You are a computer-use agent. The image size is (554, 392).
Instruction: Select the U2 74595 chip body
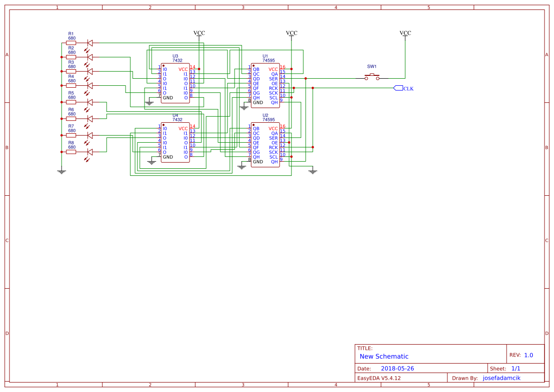265,145
